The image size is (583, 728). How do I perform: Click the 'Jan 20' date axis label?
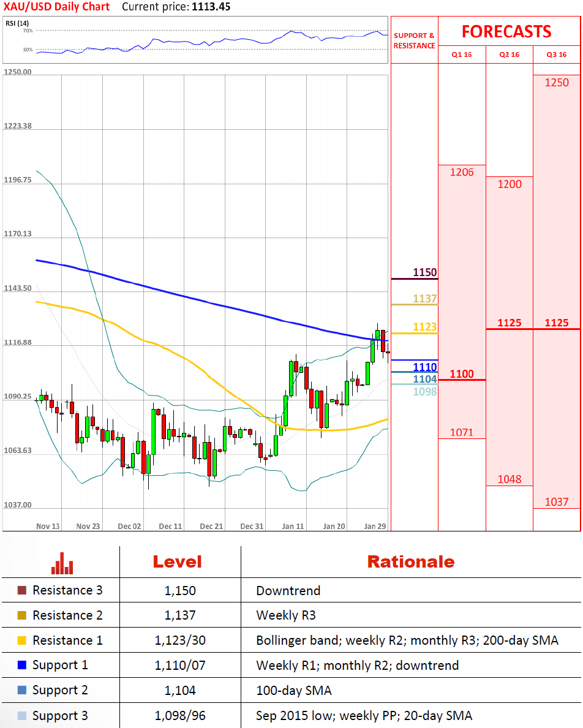click(334, 526)
